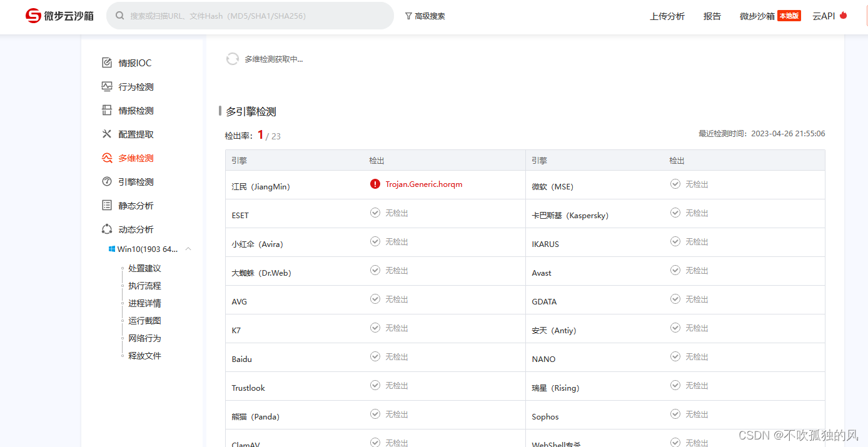The width and height of the screenshot is (868, 447).
Task: Click the 情报检测 sidebar icon
Action: click(x=107, y=110)
